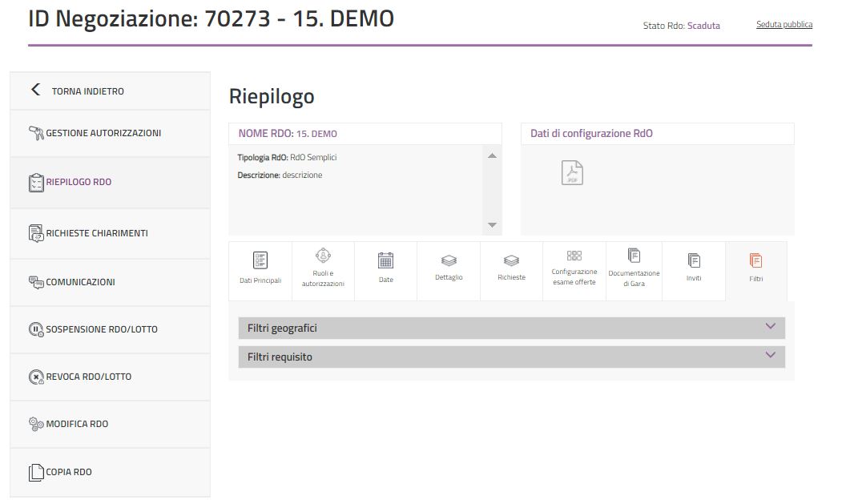The width and height of the screenshot is (846, 504).
Task: Click the Torna Indietro back arrow
Action: tap(35, 91)
